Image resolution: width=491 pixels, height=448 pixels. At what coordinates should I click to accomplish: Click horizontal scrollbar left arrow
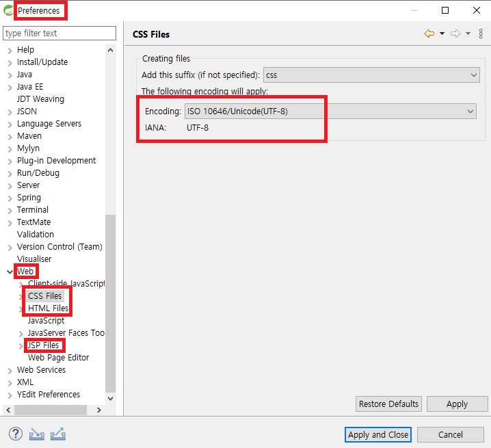pyautogui.click(x=8, y=410)
